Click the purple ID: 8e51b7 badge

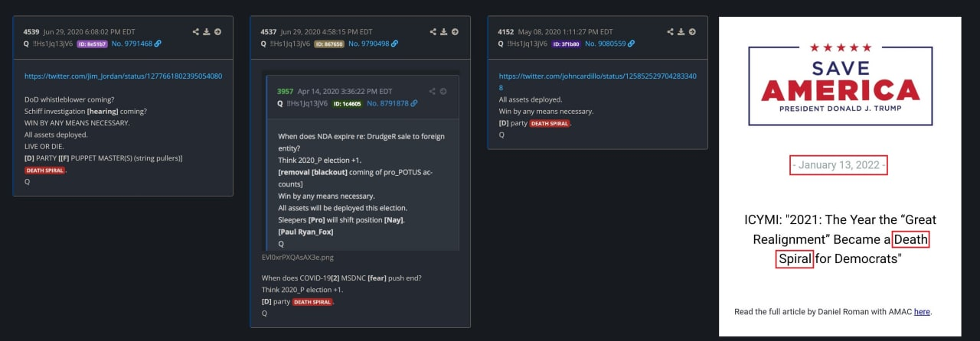click(x=92, y=44)
